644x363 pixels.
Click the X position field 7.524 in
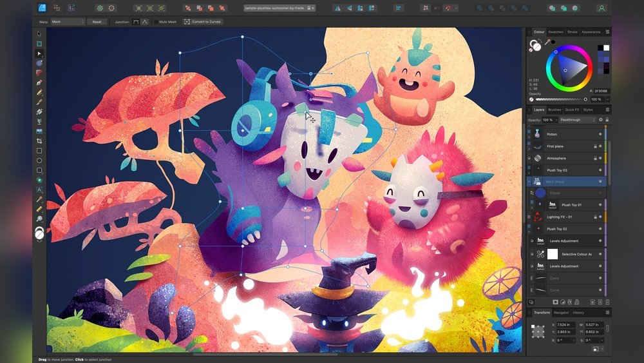[565, 325]
